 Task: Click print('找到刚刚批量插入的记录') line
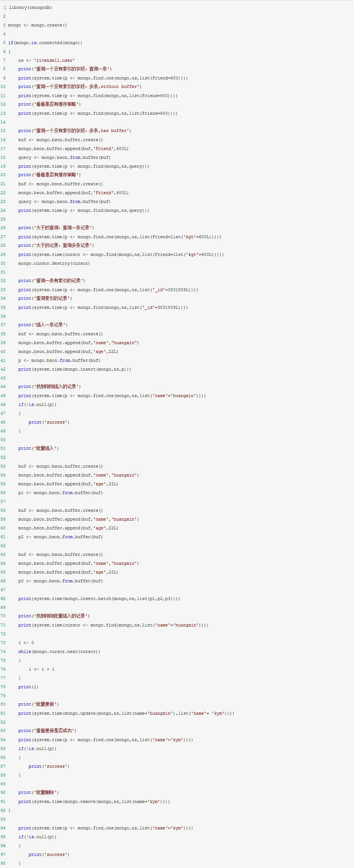(x=54, y=616)
